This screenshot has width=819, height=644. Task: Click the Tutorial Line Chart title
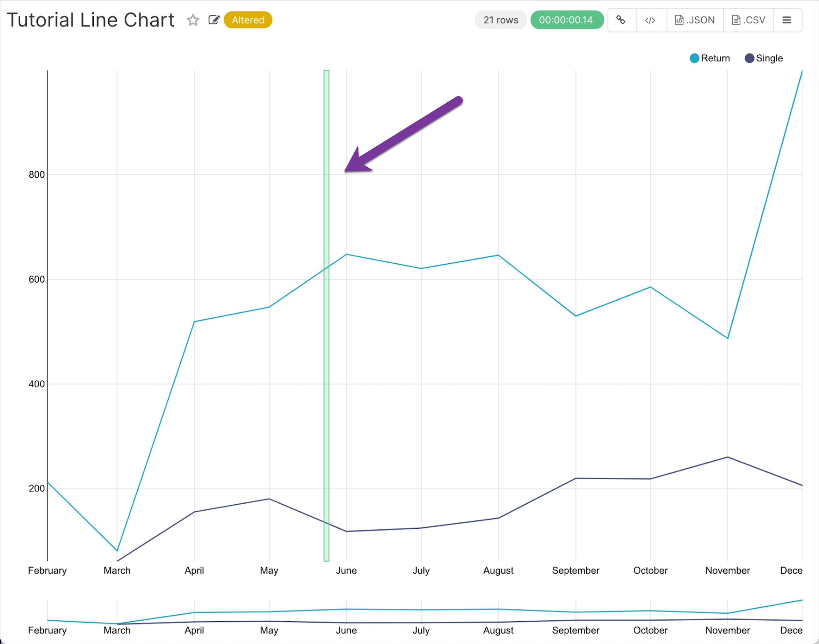click(90, 20)
